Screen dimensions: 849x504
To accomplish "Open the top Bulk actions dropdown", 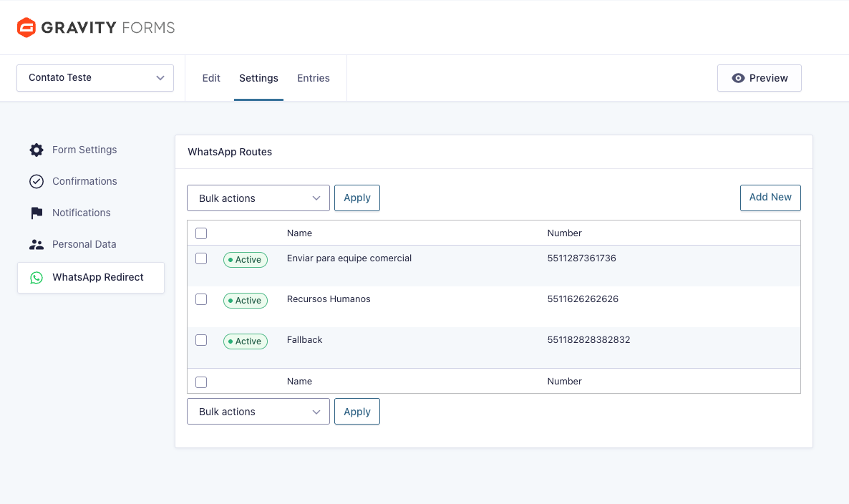I will [x=258, y=198].
